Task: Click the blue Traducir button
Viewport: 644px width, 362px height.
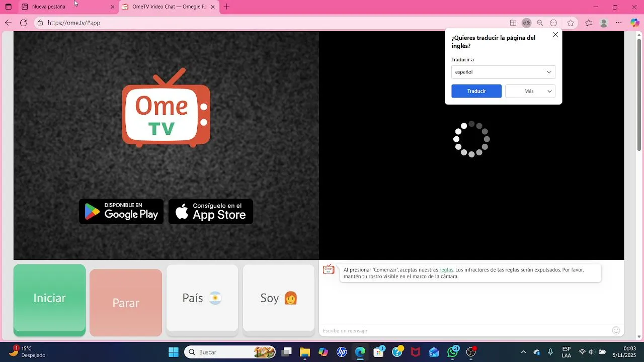Action: pos(476,91)
